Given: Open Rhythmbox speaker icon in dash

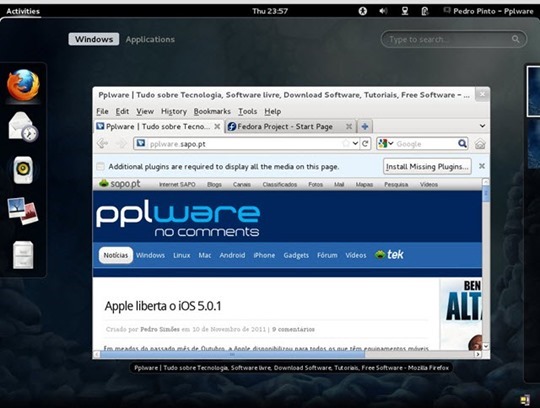Looking at the screenshot, I should click(23, 170).
